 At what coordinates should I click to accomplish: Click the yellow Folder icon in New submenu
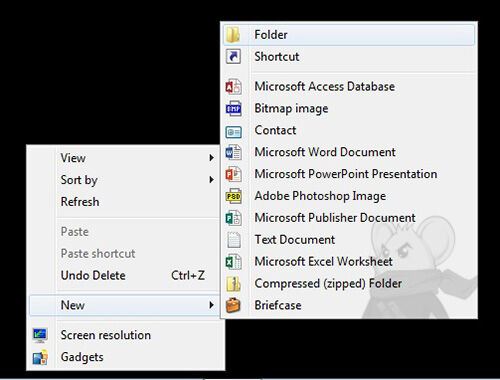point(233,35)
